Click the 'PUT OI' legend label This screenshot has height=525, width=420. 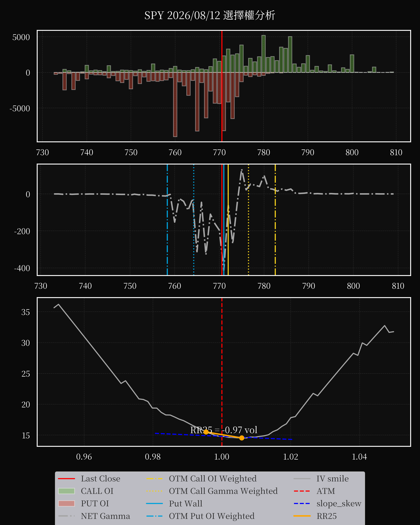tap(95, 503)
